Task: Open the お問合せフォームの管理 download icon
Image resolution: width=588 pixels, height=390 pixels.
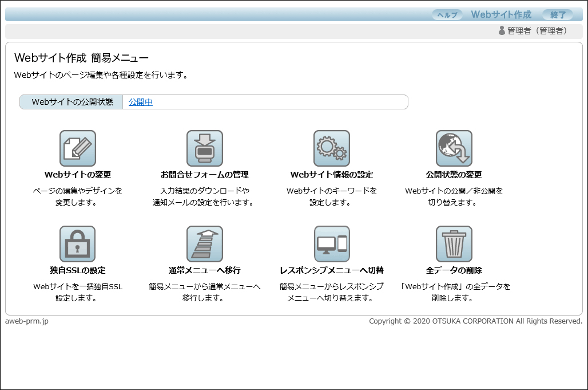Action: point(205,148)
